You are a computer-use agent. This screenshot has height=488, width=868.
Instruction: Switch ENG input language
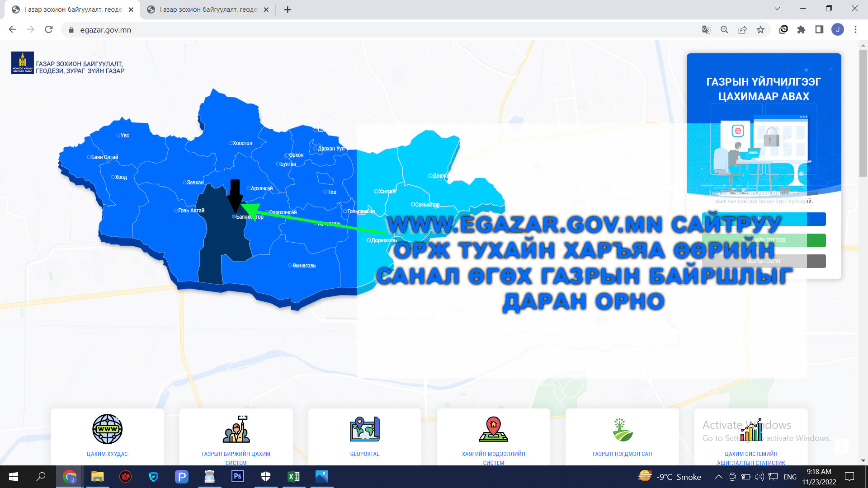[790, 477]
